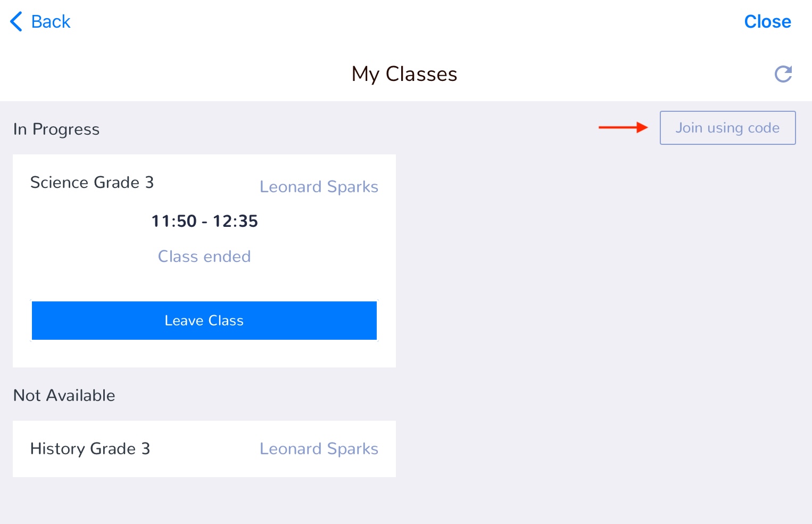Leave the Science Grade 3 class

(x=204, y=321)
